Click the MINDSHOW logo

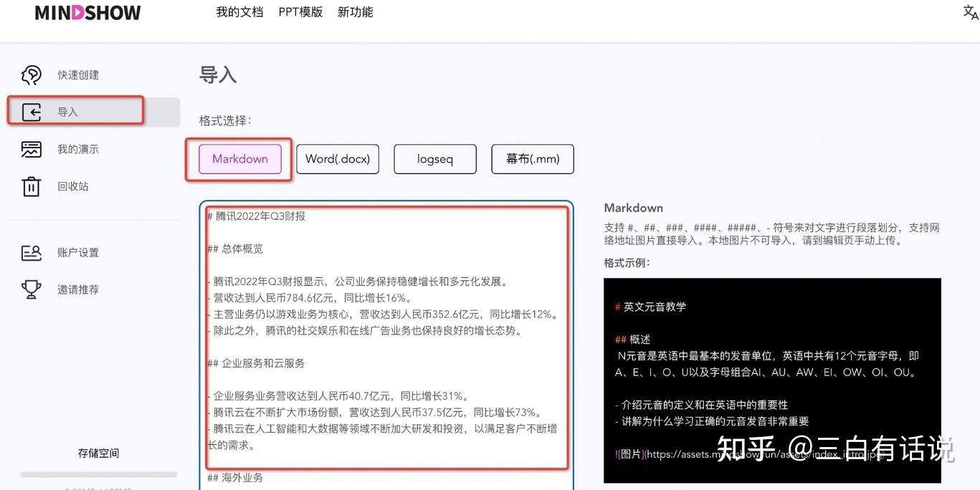[86, 12]
